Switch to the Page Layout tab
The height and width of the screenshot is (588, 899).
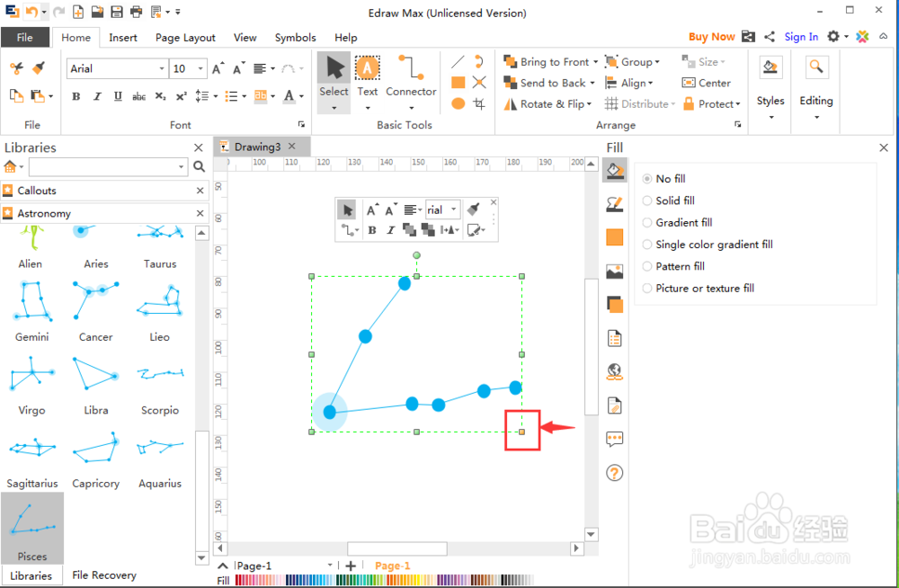185,37
